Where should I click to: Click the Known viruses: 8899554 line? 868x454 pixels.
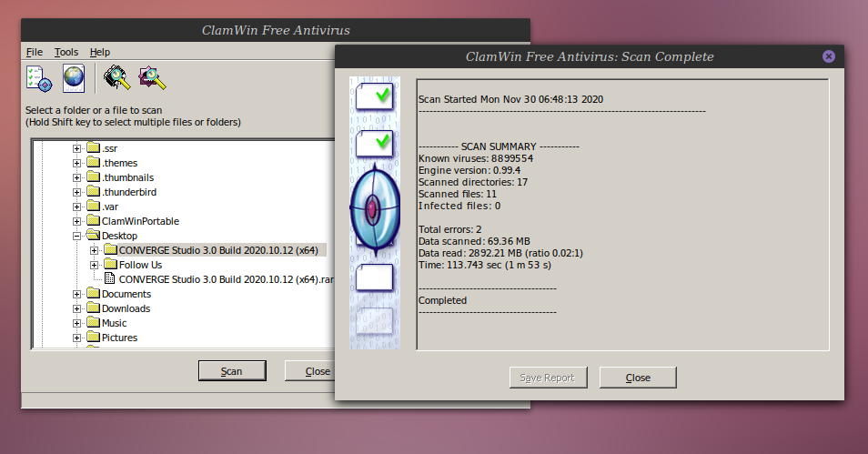(x=476, y=158)
